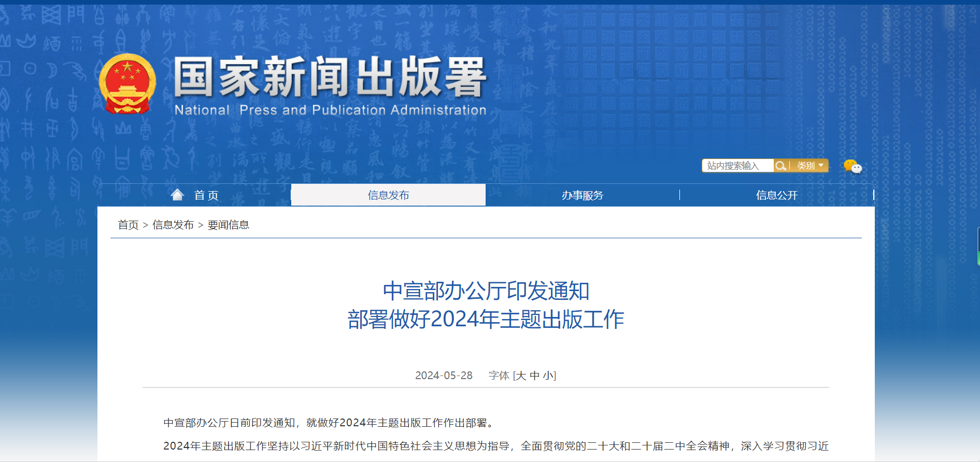The height and width of the screenshot is (462, 980).
Task: Set font size to 中 (medium)
Action: pyautogui.click(x=534, y=376)
